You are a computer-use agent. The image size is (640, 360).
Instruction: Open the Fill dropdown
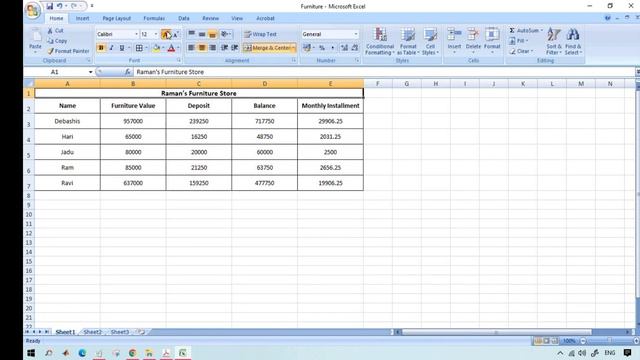(527, 41)
